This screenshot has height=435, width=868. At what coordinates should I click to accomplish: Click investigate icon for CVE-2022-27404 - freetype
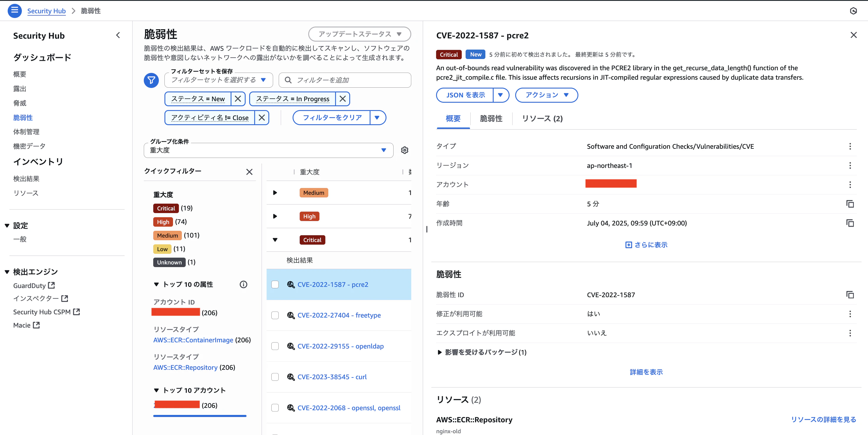pos(291,315)
